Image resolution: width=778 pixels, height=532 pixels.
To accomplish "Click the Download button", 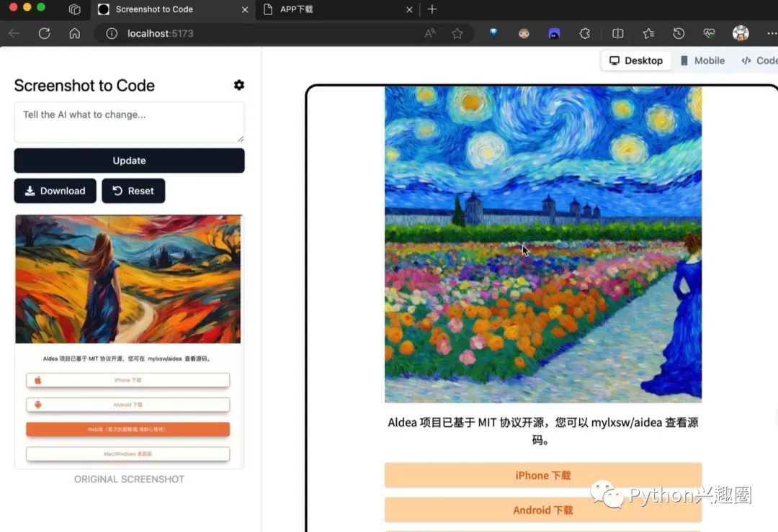I will click(x=55, y=191).
